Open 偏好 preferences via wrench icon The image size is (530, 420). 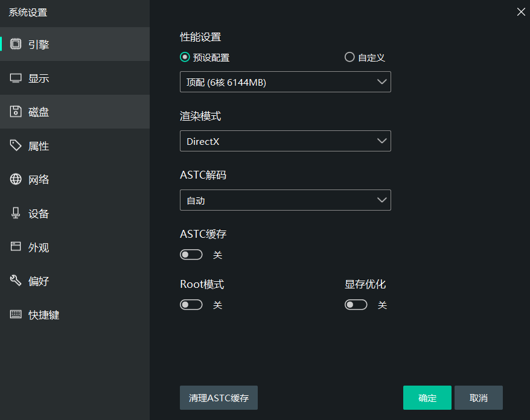(x=16, y=281)
